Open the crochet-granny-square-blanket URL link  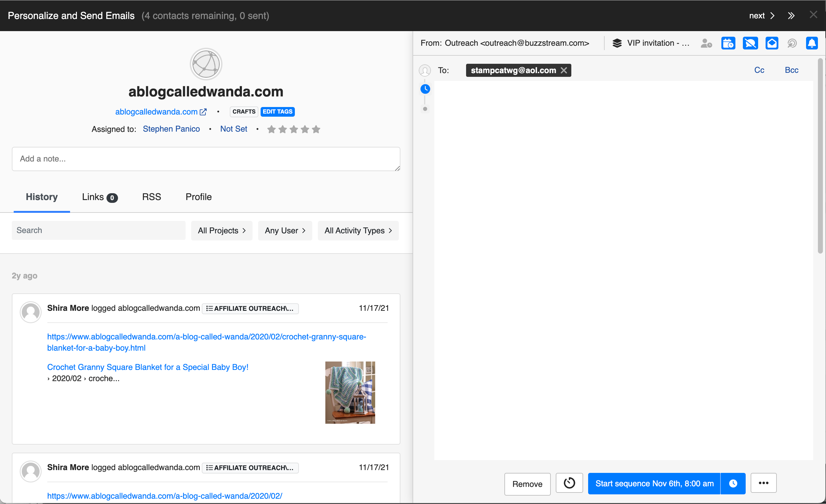coord(206,342)
